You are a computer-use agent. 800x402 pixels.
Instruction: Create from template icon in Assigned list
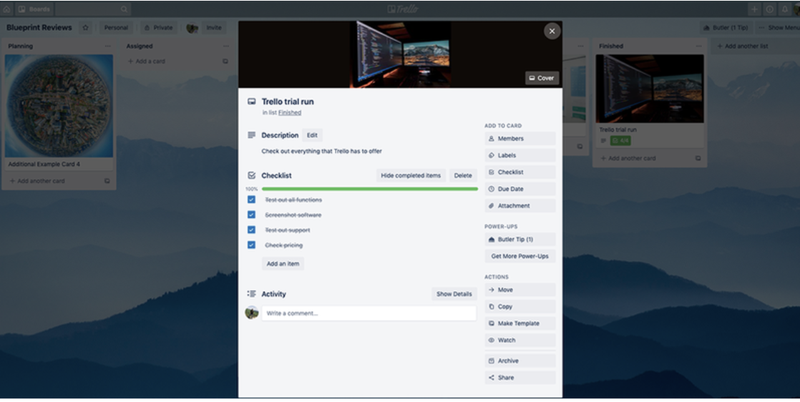click(x=226, y=61)
